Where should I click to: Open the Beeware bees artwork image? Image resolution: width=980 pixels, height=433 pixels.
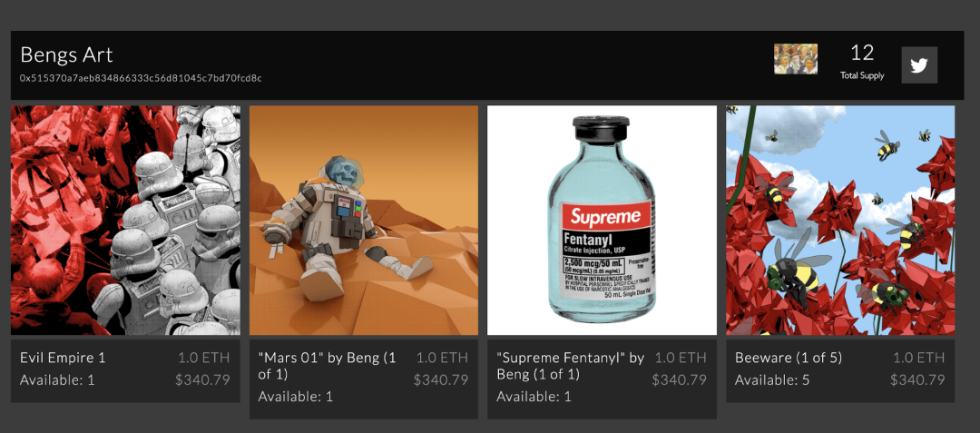pos(840,221)
